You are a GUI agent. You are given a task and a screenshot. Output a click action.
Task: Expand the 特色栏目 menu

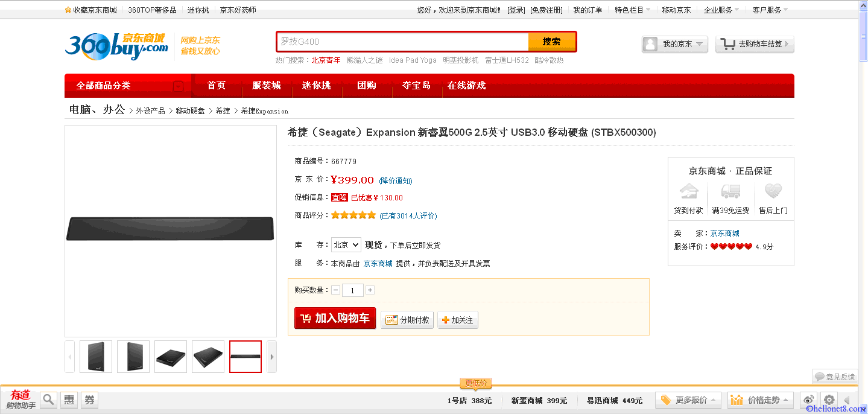coord(632,10)
